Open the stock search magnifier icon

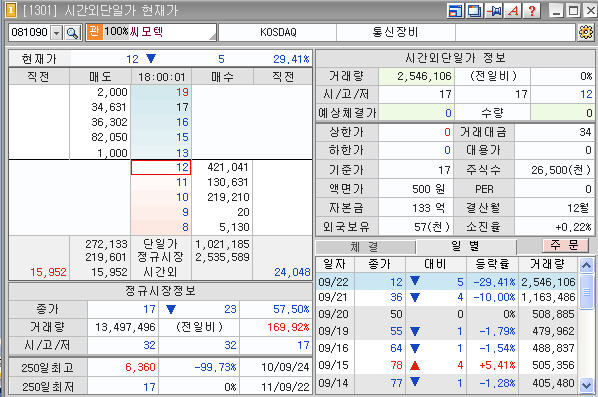pos(72,33)
